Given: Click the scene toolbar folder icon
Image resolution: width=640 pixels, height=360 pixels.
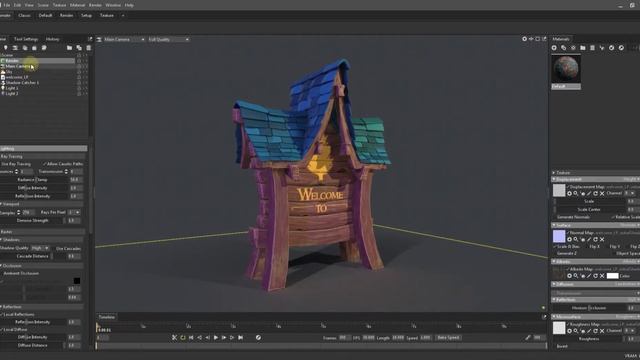Looking at the screenshot, I should coord(69,48).
